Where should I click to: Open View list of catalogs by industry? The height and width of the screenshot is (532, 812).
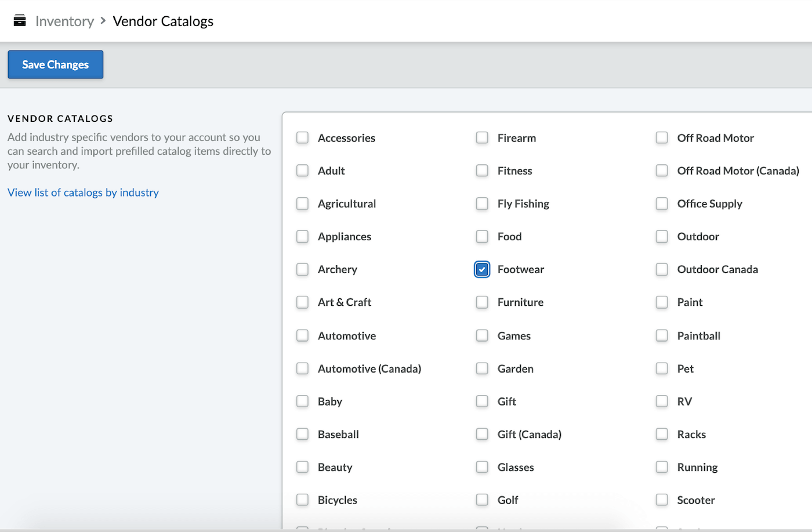[83, 193]
